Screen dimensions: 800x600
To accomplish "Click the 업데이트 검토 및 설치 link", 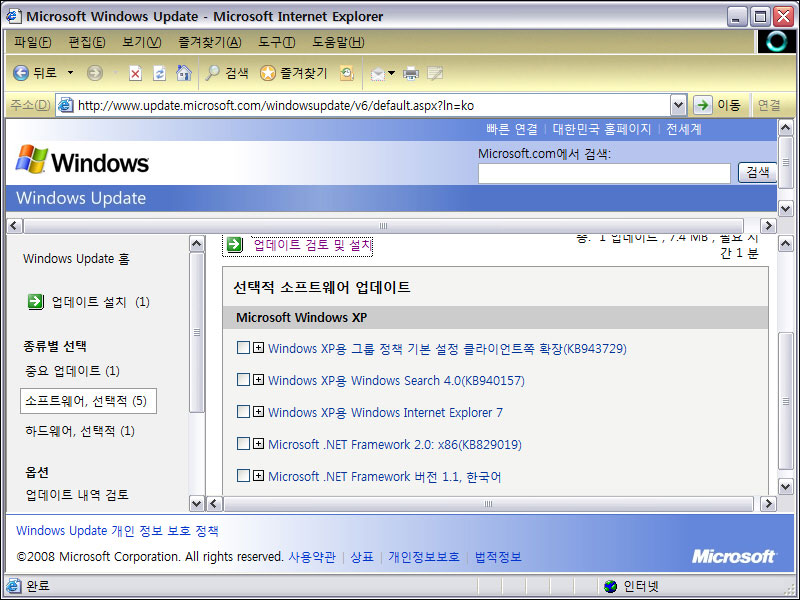I will (313, 245).
